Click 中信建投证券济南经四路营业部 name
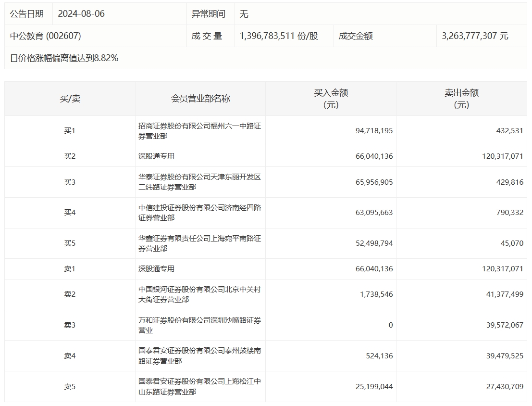 (x=199, y=213)
